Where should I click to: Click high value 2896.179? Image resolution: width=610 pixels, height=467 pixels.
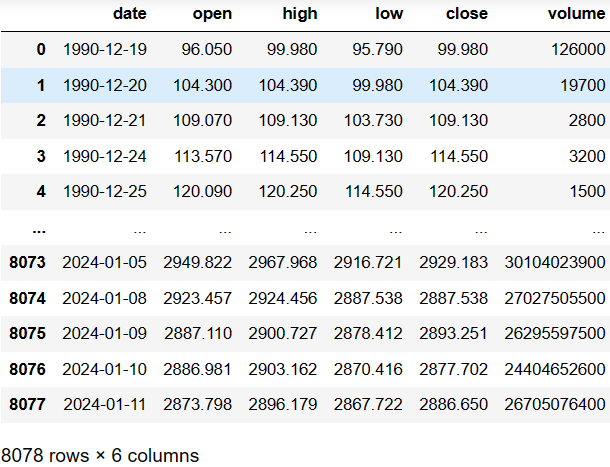coord(283,404)
